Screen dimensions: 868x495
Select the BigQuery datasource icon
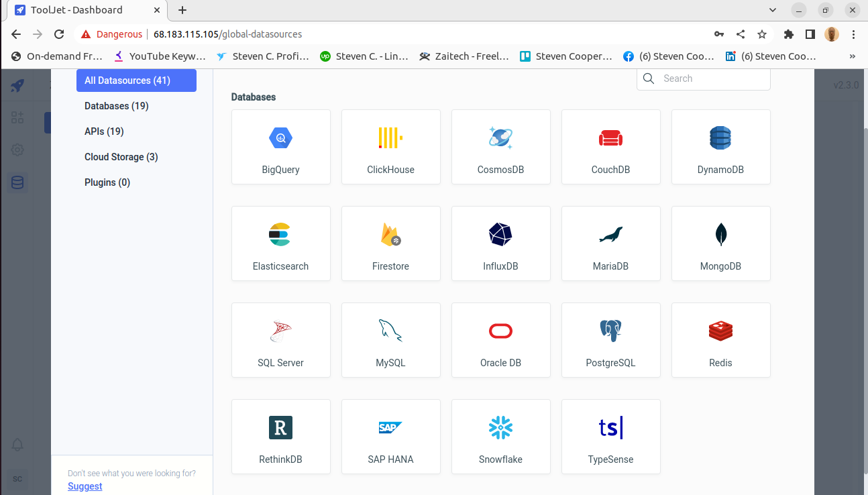click(280, 138)
